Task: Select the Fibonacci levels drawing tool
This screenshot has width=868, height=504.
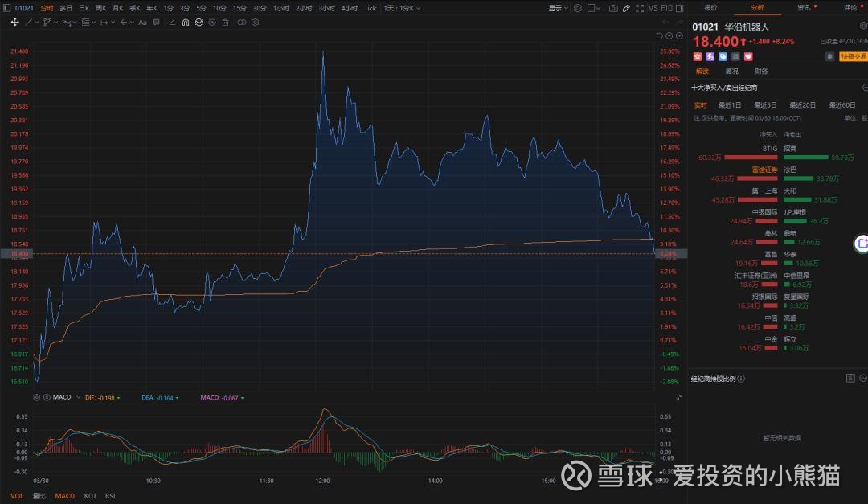Action: (85, 23)
